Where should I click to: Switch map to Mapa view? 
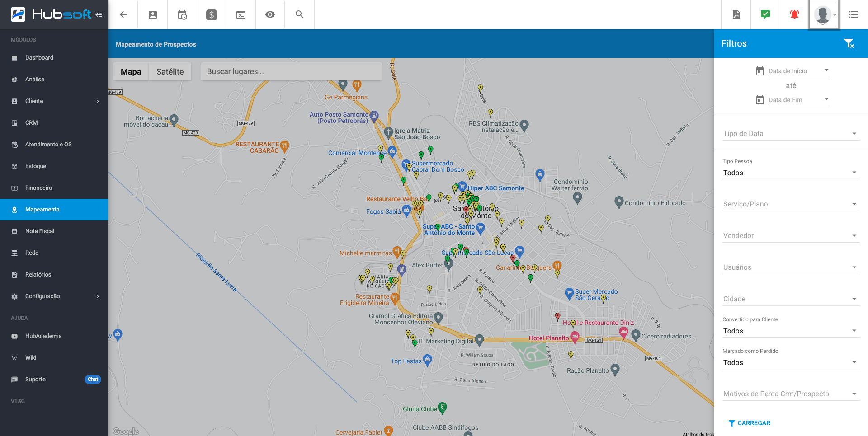131,71
